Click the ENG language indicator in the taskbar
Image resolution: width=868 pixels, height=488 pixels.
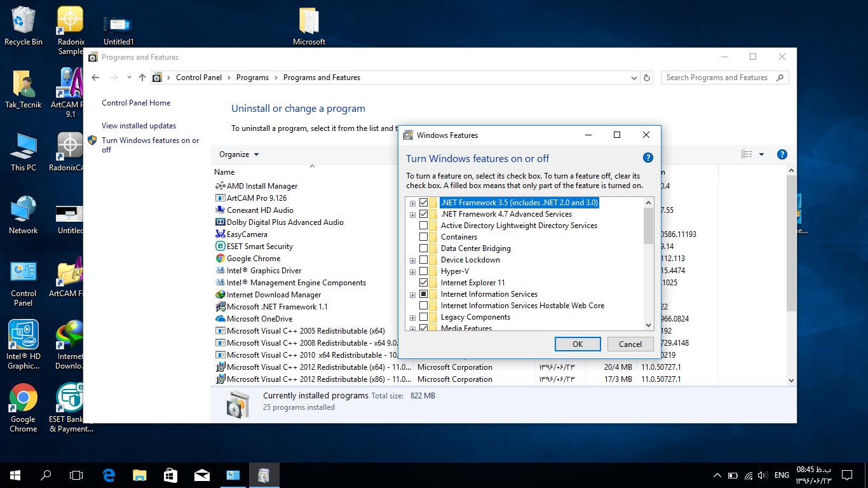[782, 475]
